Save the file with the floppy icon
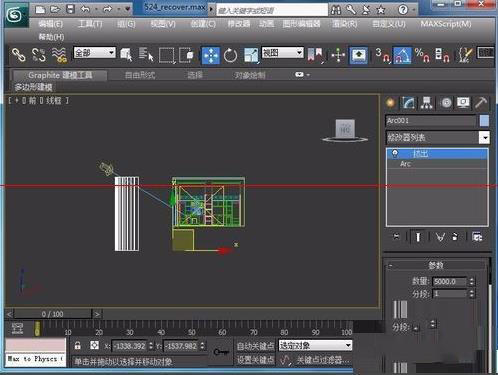Screen dimensions: 498x375 [71, 9]
